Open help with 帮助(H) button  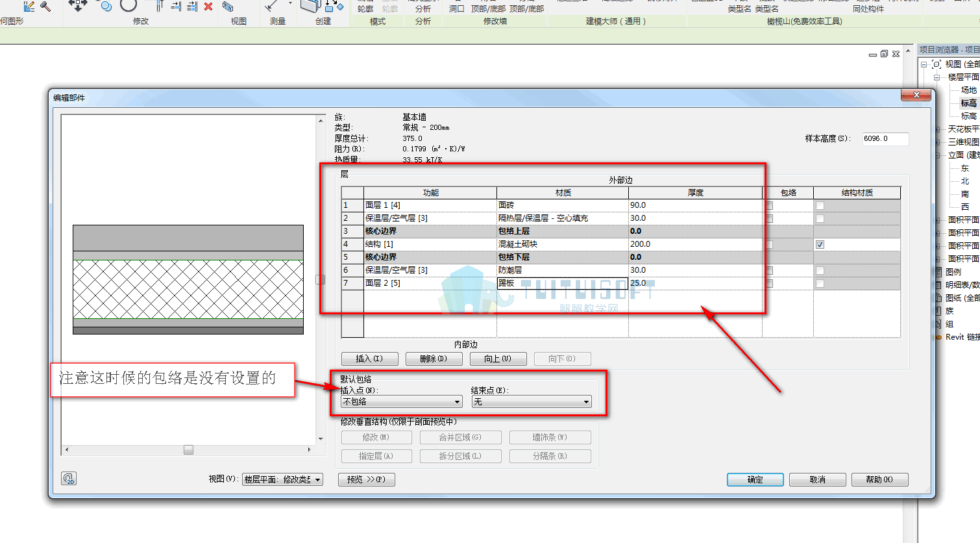[880, 479]
